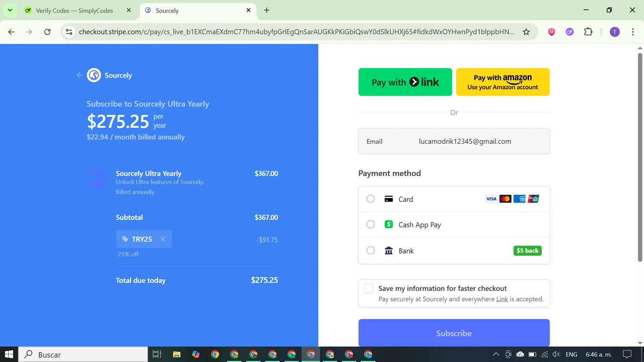Click the OneDrive cloud tray icon
Viewport: 644px width, 362px height.
[520, 354]
